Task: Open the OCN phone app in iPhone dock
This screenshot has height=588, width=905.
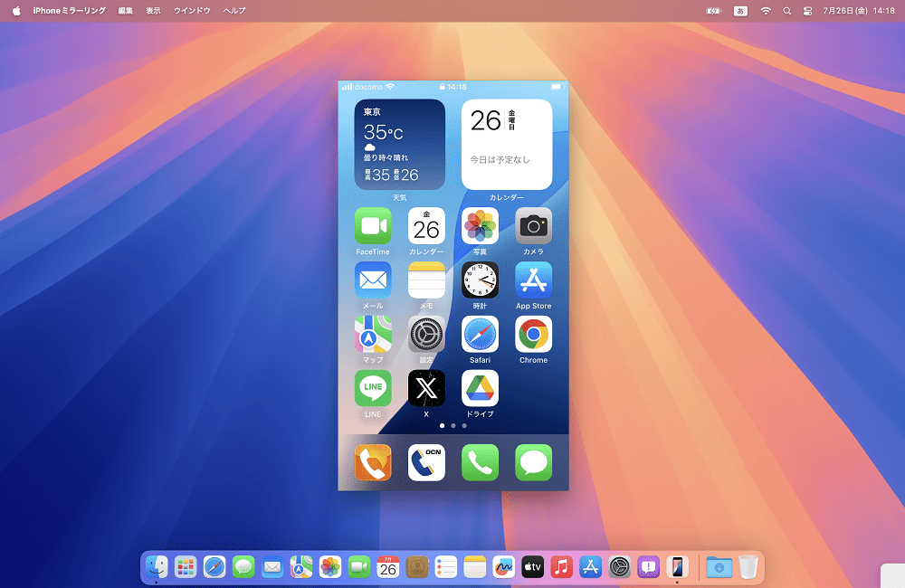Action: click(426, 463)
